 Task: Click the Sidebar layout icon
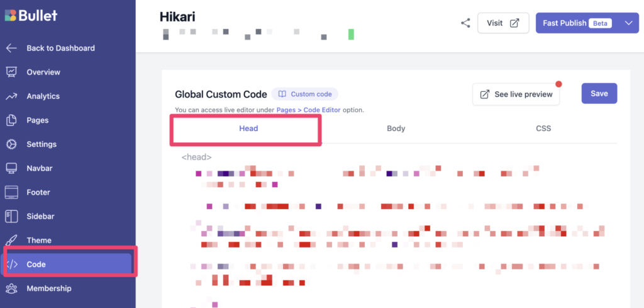(11, 216)
